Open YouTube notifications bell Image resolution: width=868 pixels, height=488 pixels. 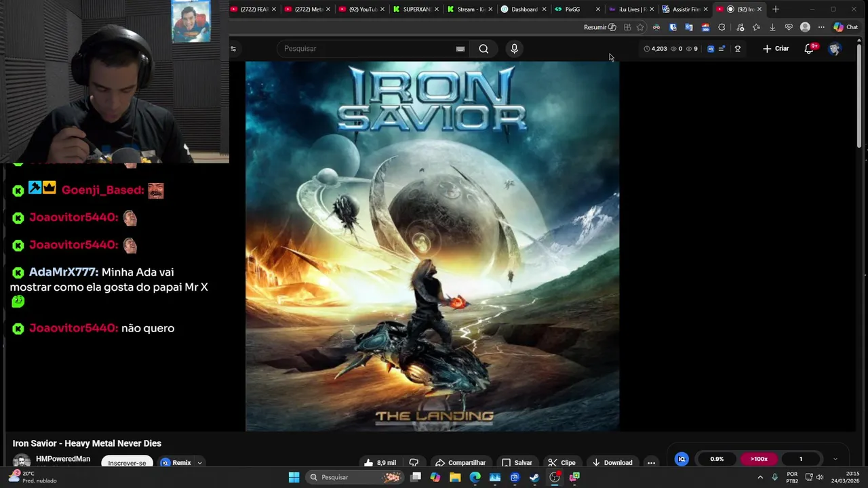(x=809, y=49)
